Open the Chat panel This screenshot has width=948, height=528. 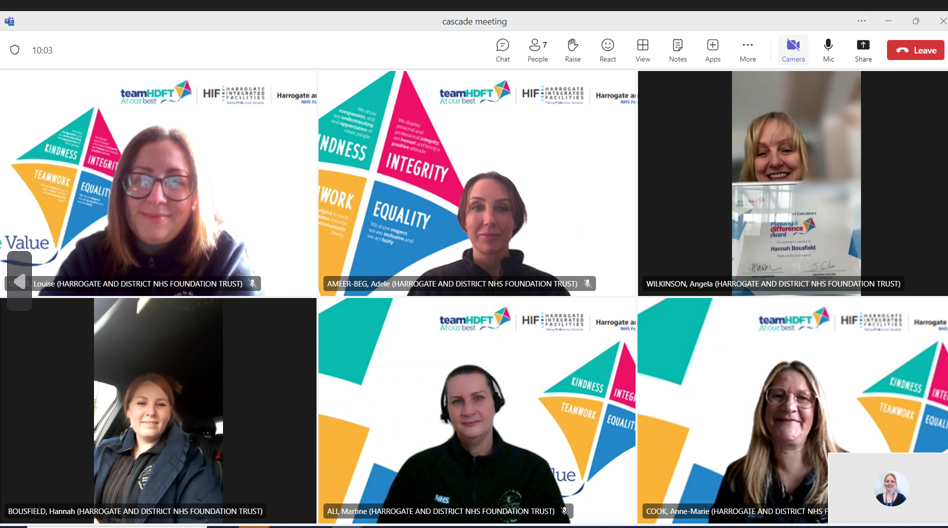click(x=502, y=50)
